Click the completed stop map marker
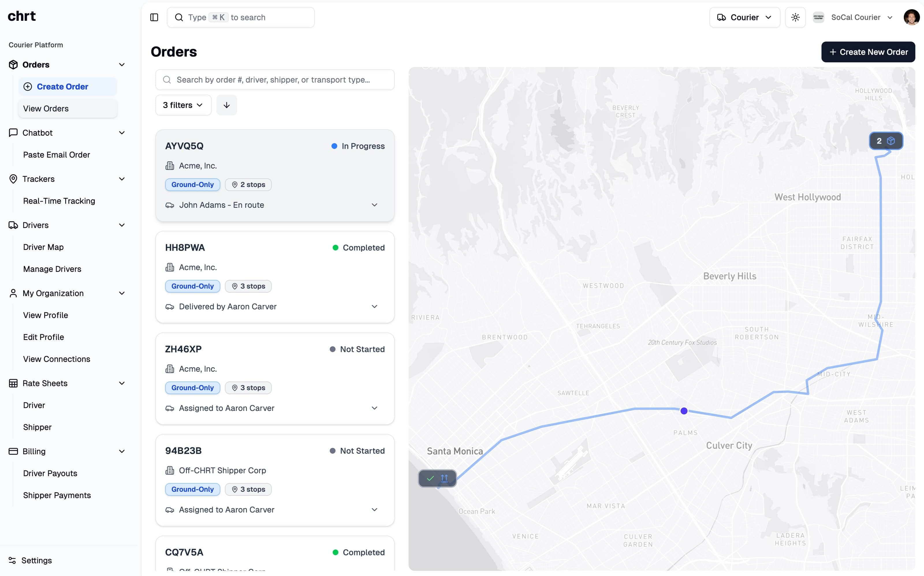The height and width of the screenshot is (576, 924). pos(437,478)
